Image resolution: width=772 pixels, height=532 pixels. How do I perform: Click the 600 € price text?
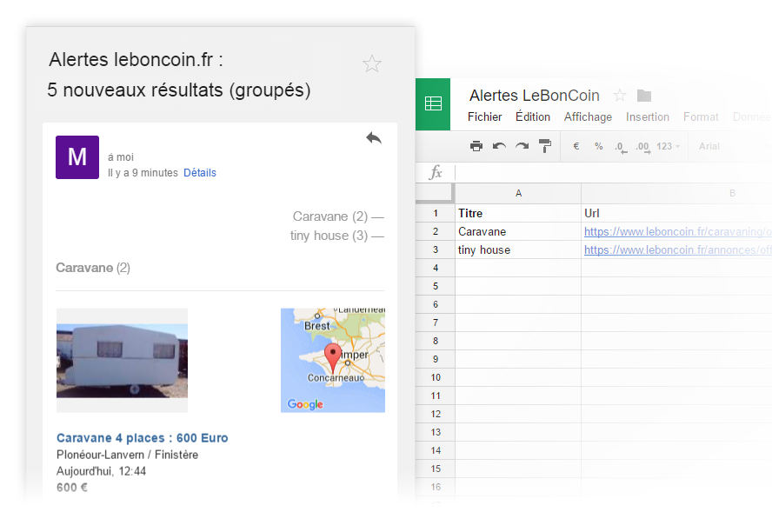click(72, 488)
